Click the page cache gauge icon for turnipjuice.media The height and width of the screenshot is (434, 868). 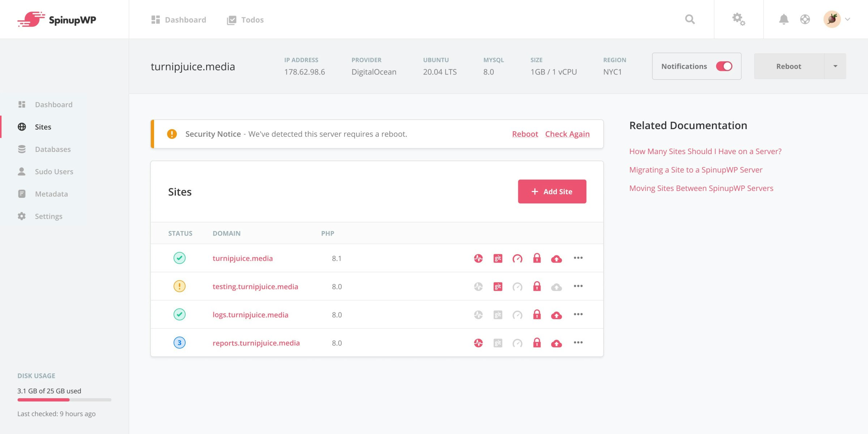pos(517,258)
